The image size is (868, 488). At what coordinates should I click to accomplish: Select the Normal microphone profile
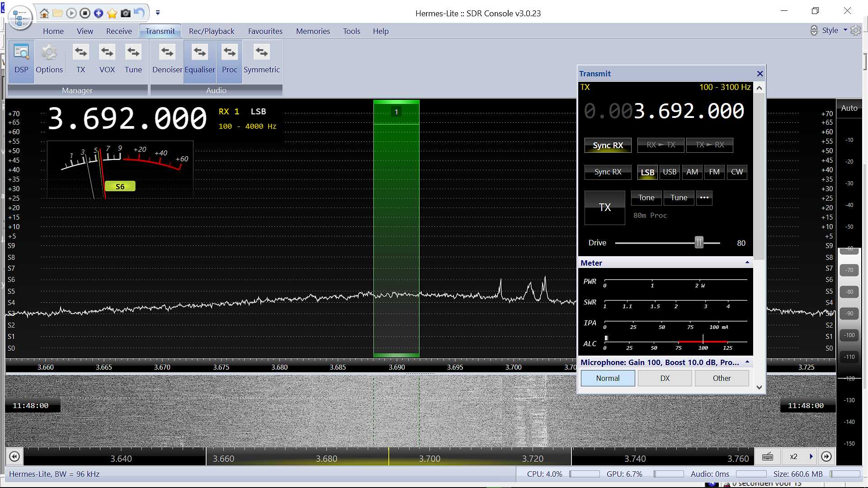click(x=608, y=378)
